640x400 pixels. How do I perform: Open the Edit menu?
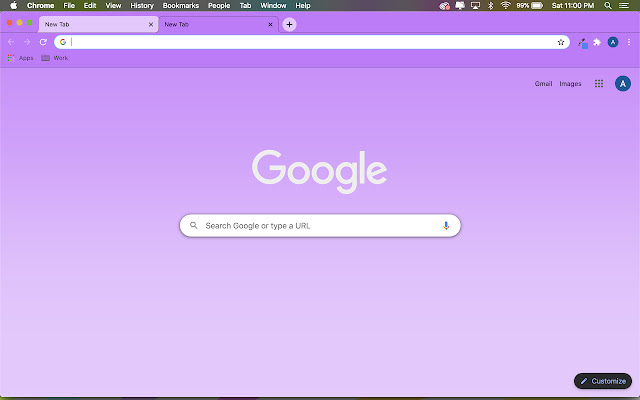[90, 6]
